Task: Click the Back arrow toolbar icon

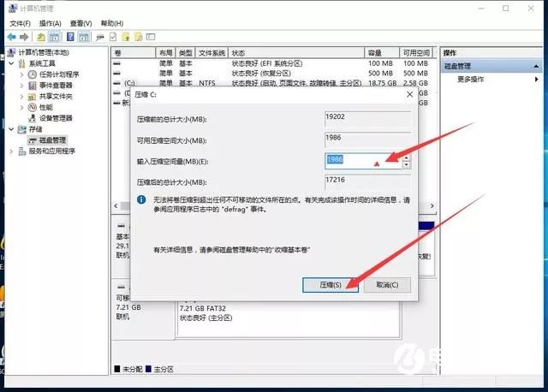Action: tap(11, 37)
